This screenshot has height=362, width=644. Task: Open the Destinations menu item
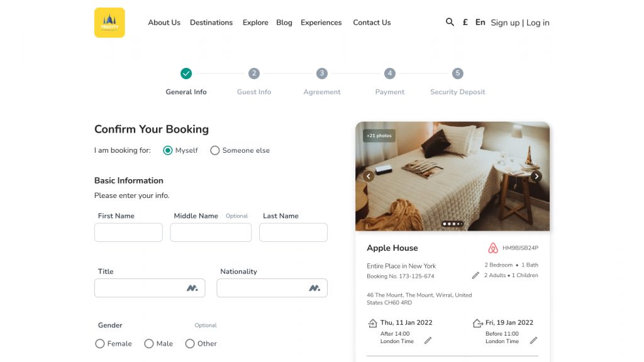211,23
